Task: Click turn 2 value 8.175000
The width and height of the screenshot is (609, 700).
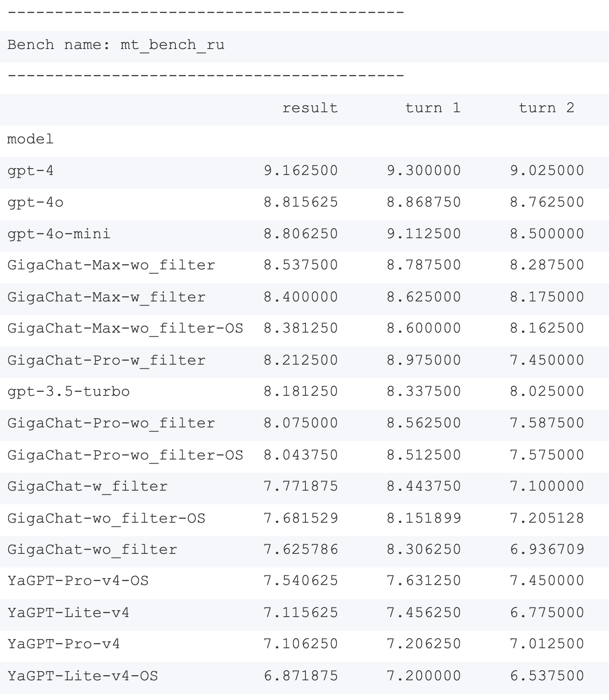Action: (x=547, y=297)
